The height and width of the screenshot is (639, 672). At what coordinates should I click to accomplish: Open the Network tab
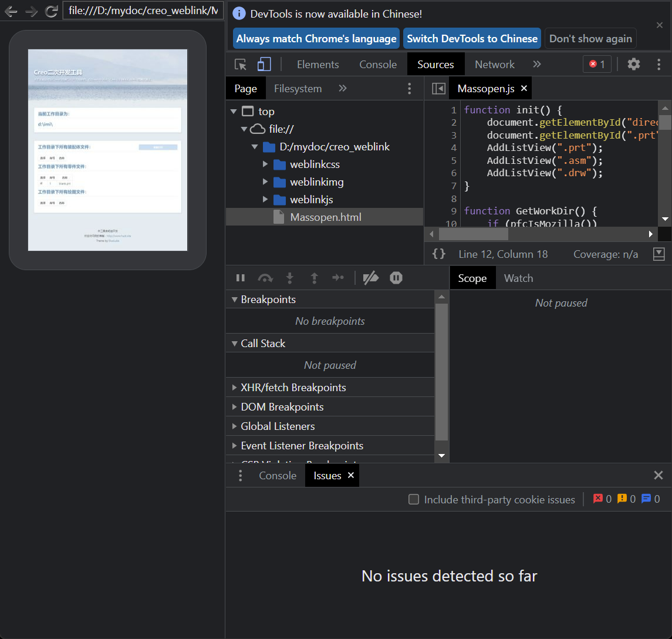(495, 65)
